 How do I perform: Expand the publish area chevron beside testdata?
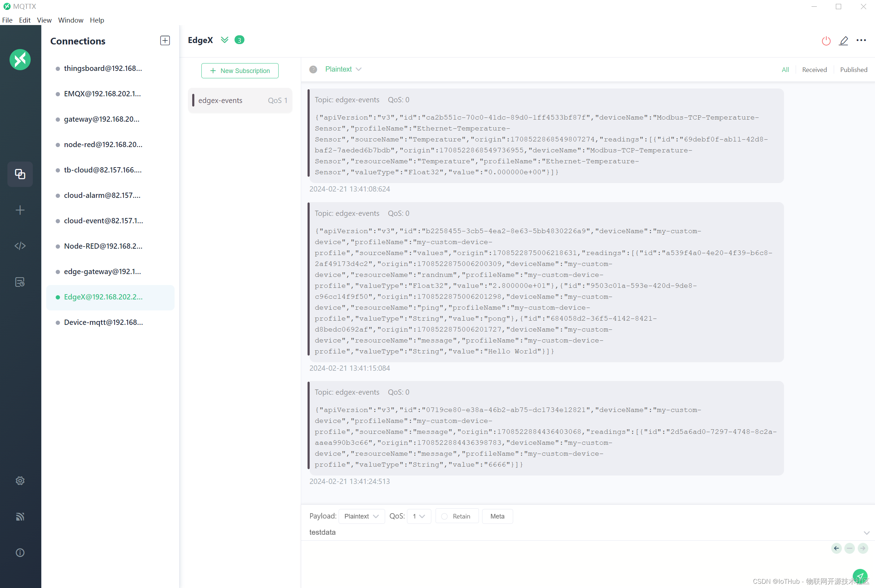coord(867,533)
